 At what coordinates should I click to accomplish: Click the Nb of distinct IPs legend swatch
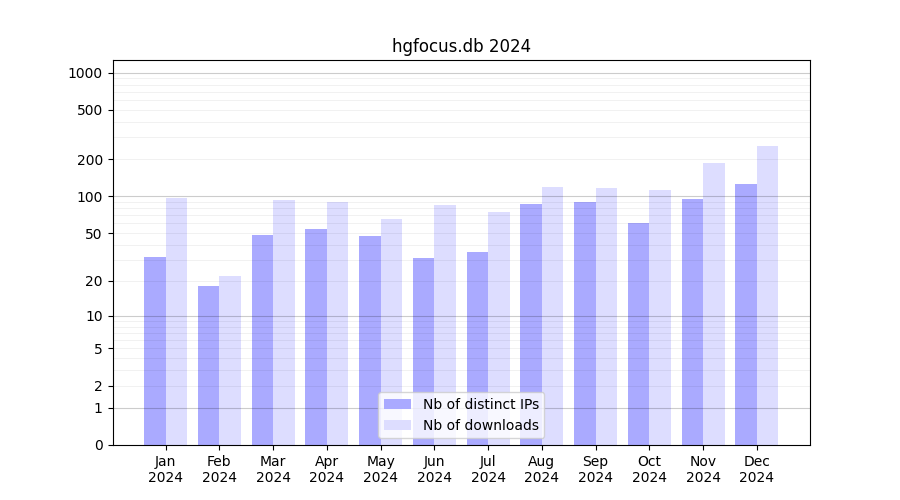point(397,404)
